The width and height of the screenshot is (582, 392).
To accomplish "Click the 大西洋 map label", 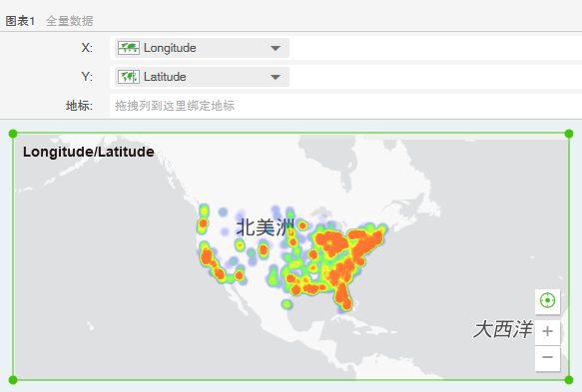I will pos(502,329).
